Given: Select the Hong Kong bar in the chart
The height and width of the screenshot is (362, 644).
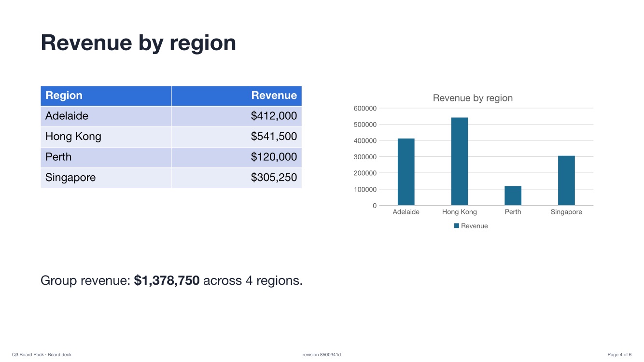Looking at the screenshot, I should [460, 161].
